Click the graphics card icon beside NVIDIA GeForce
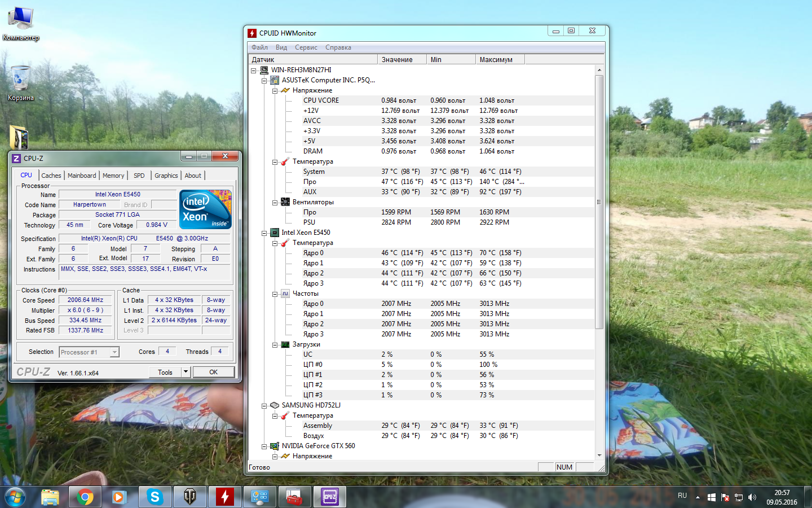 pyautogui.click(x=275, y=446)
